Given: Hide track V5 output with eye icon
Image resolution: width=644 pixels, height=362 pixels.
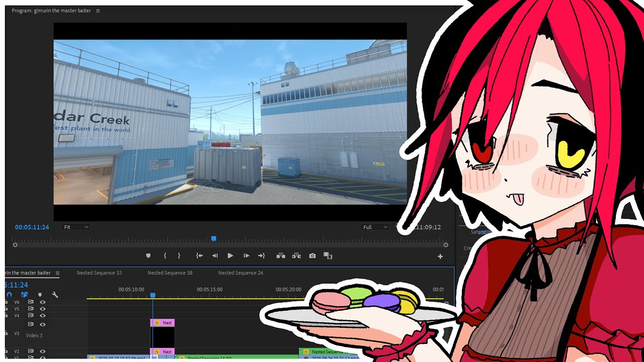Looking at the screenshot, I should 43,309.
